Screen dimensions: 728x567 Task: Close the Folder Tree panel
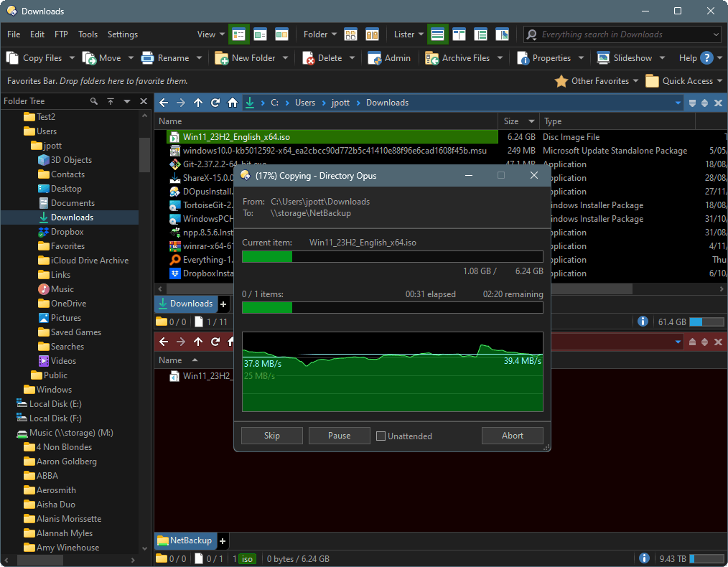[x=144, y=102]
